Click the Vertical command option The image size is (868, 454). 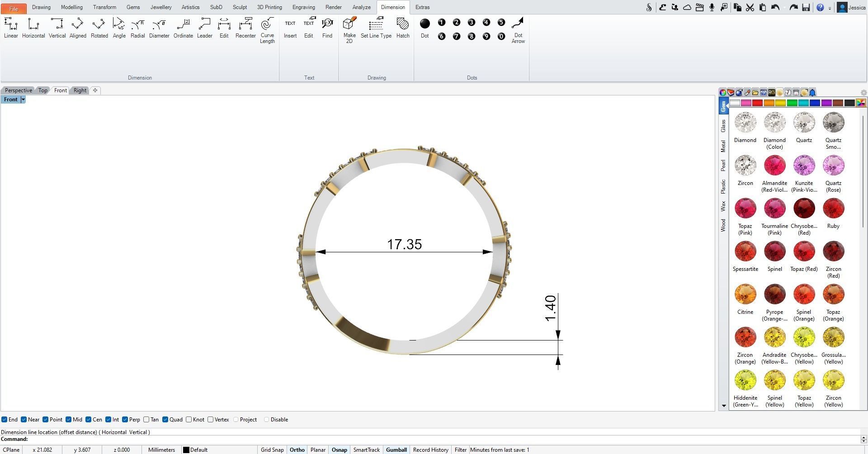coord(139,432)
